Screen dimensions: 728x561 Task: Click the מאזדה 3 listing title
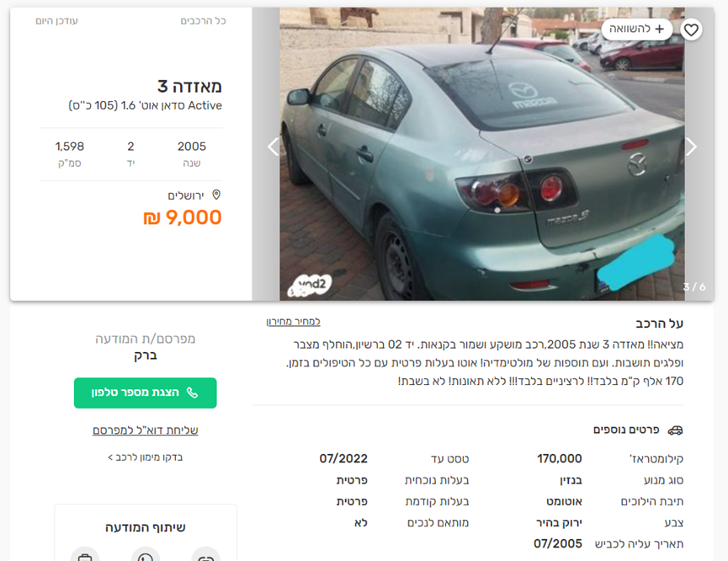tap(189, 87)
